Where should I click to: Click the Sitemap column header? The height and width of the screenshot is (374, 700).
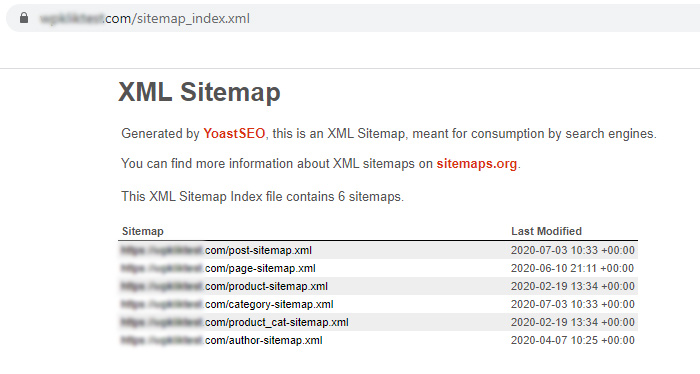143,231
